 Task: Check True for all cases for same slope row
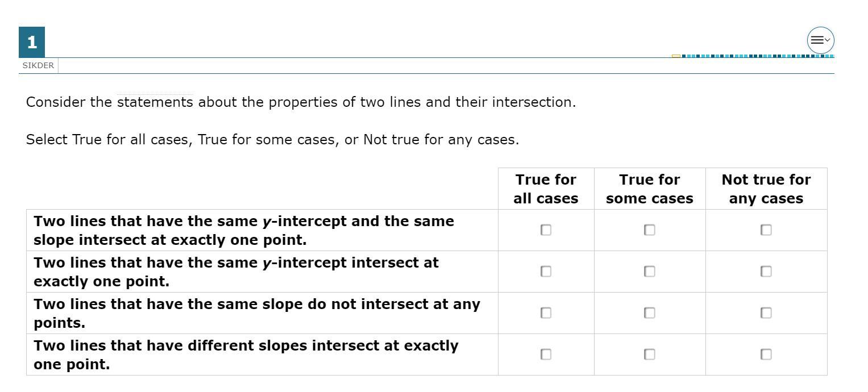(546, 312)
